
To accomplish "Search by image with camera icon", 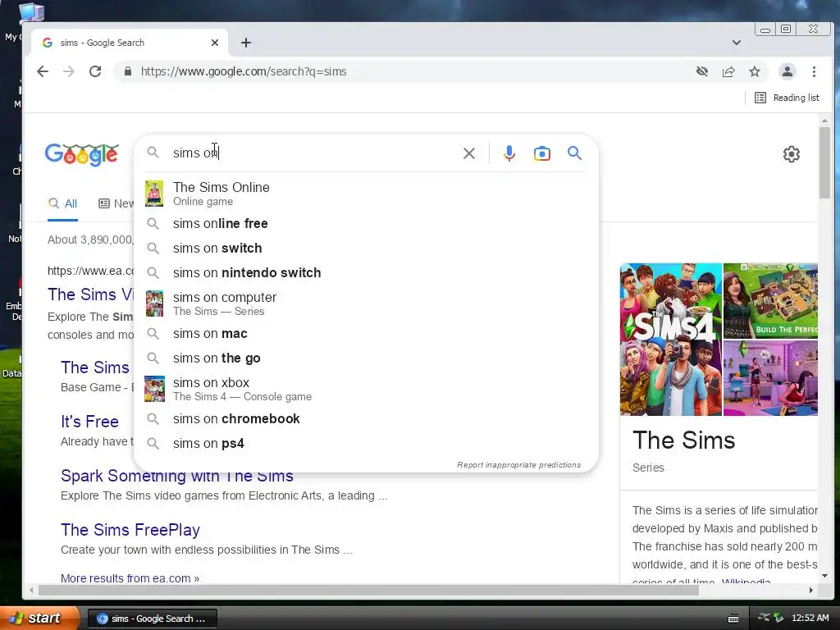I will tap(541, 153).
